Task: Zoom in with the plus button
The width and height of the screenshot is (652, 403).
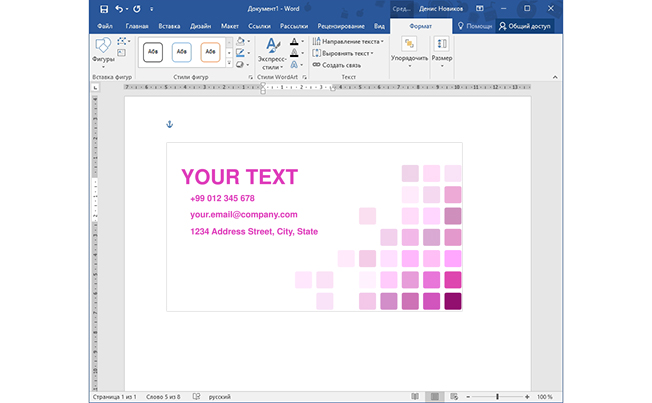Action: coord(527,397)
